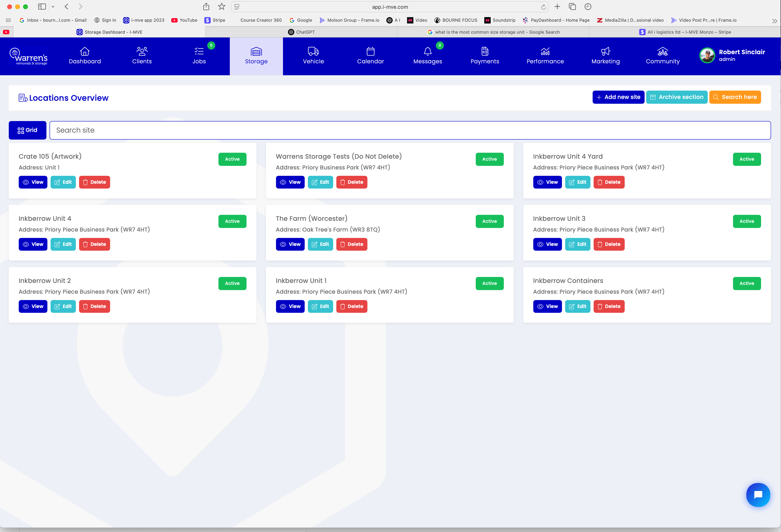781x532 pixels.
Task: Click into the Search site field
Action: click(x=410, y=130)
